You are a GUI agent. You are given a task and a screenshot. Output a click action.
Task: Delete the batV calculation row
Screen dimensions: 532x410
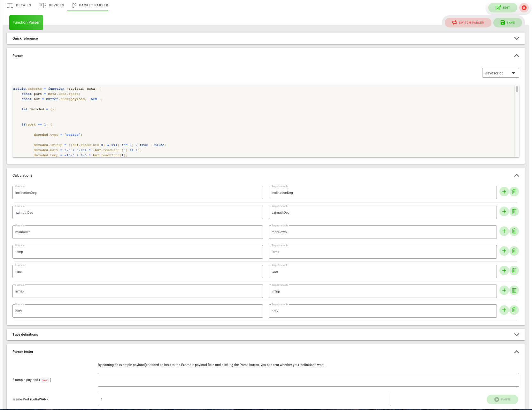[514, 310]
